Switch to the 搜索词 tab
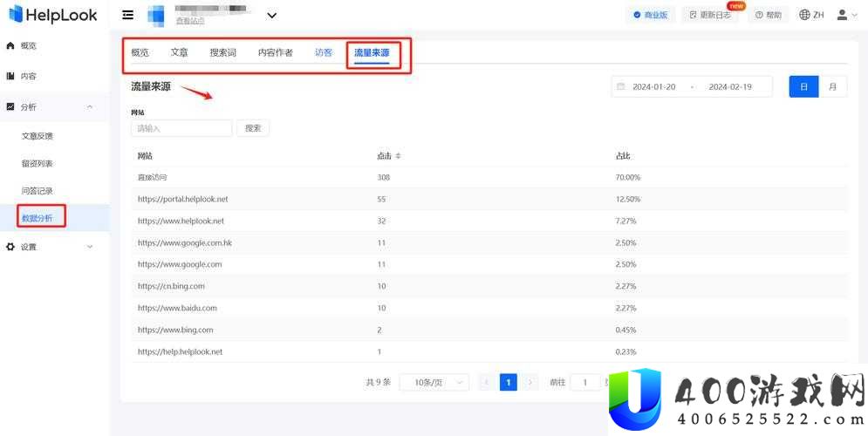 point(223,53)
